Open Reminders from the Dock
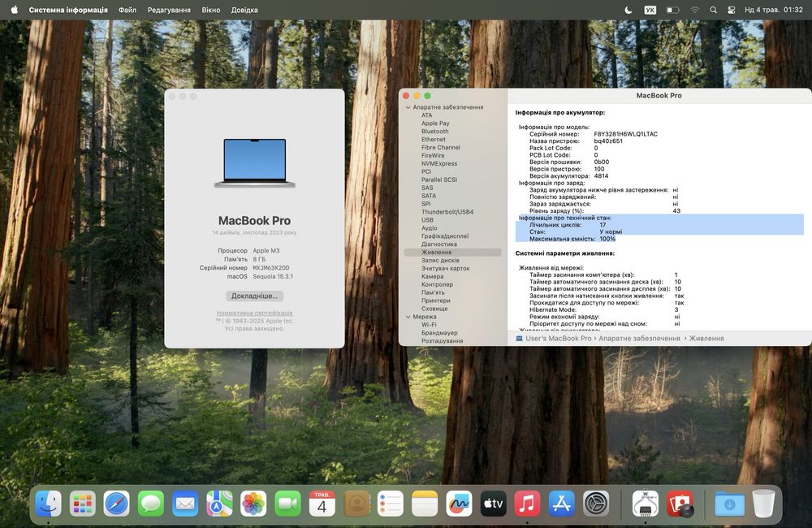The image size is (812, 528). [x=391, y=503]
